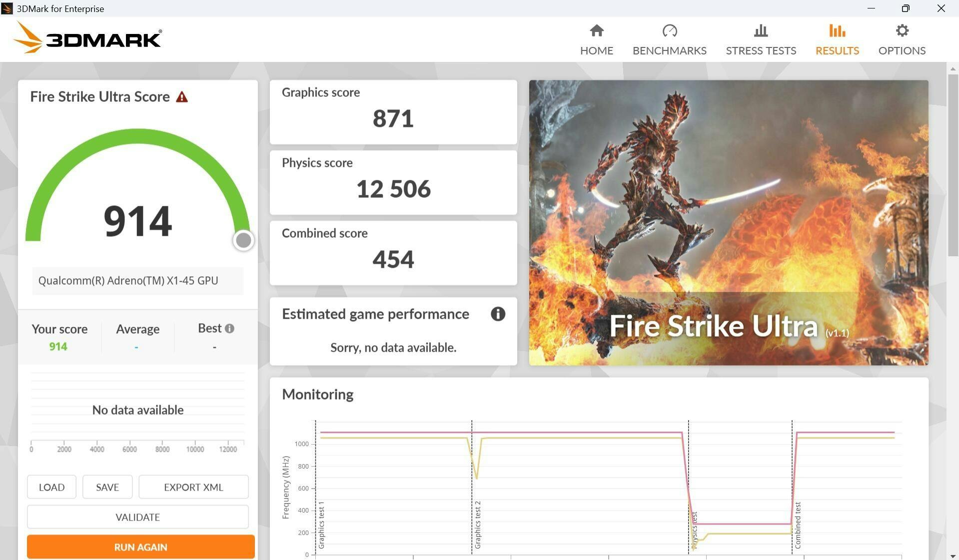Click the Combined test marker in chart
959x560 pixels.
798,525
